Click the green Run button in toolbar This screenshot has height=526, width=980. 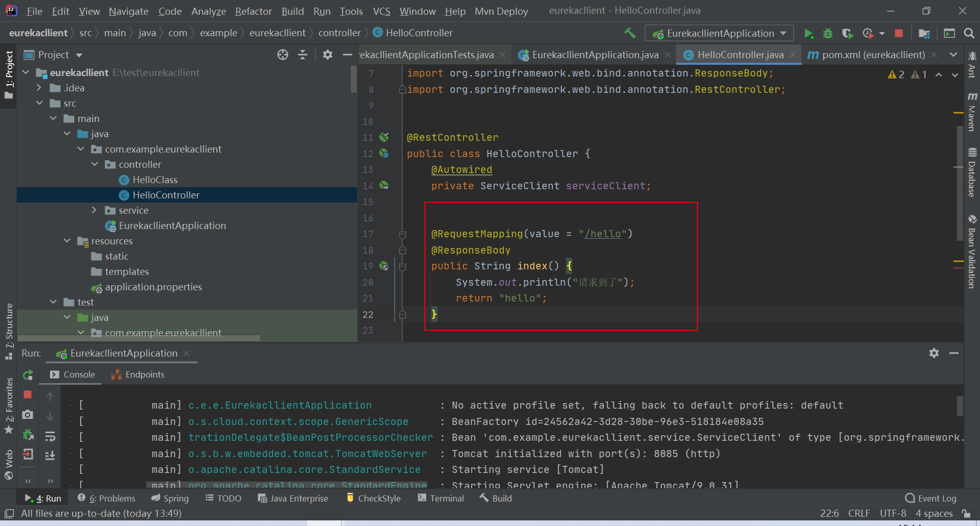coord(808,34)
